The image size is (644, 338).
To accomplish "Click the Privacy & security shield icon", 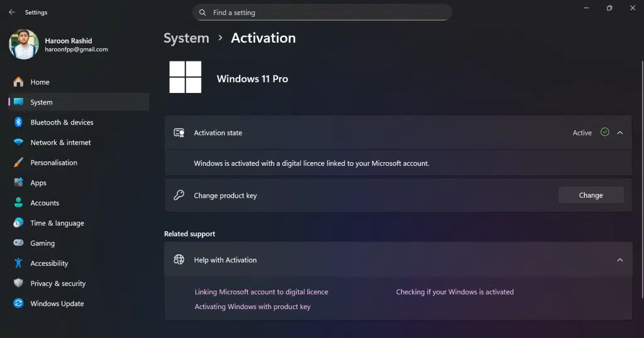I will 18,283.
